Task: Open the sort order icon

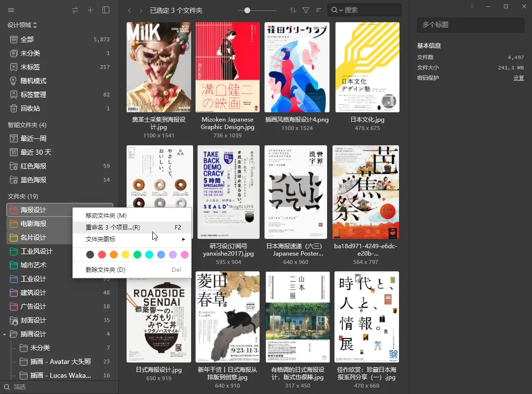Action: 293,10
